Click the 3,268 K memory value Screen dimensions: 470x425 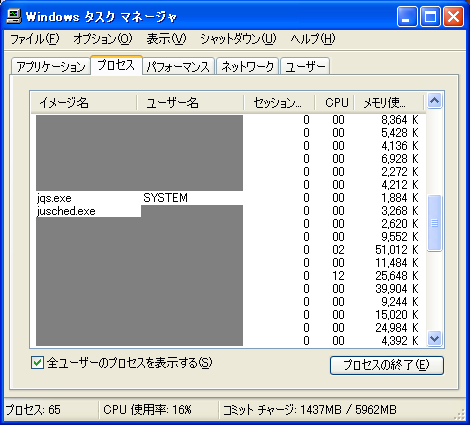point(400,211)
